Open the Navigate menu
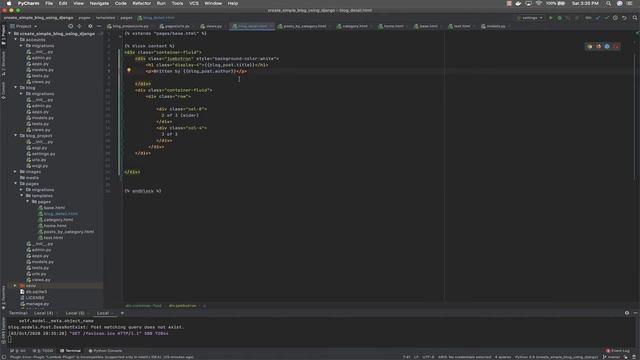The image size is (640, 360). click(99, 3)
